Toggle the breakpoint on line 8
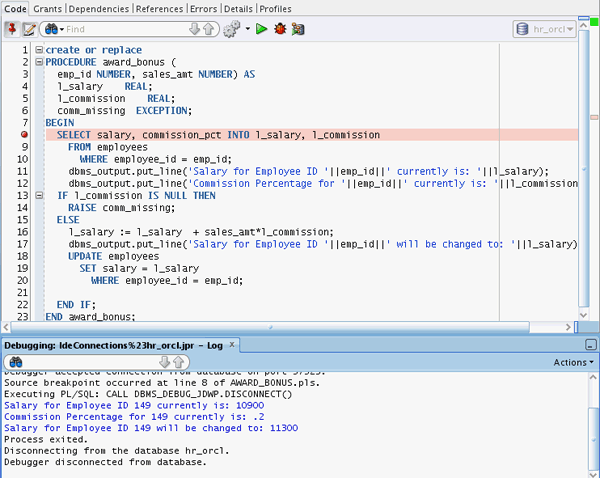Image resolution: width=600 pixels, height=478 pixels. coord(23,134)
